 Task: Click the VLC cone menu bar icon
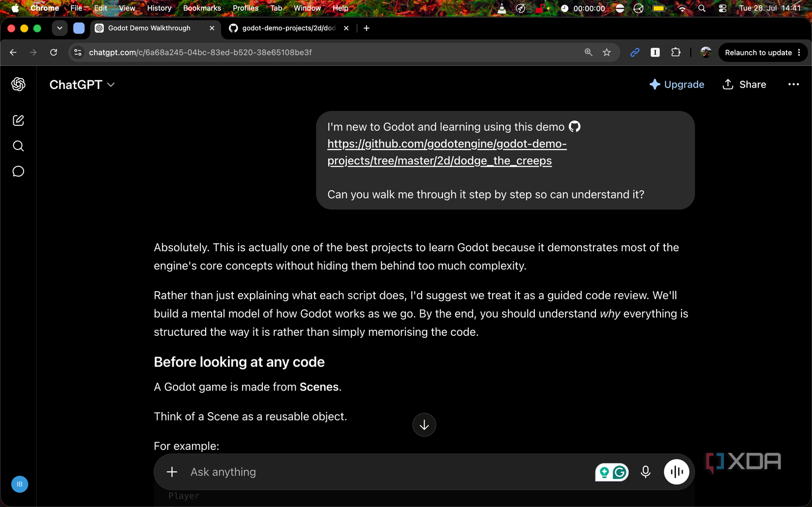click(501, 8)
